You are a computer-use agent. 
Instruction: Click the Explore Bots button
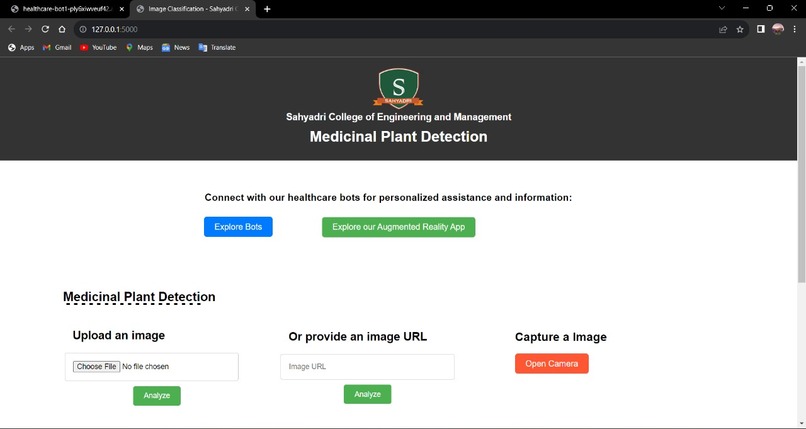238,227
